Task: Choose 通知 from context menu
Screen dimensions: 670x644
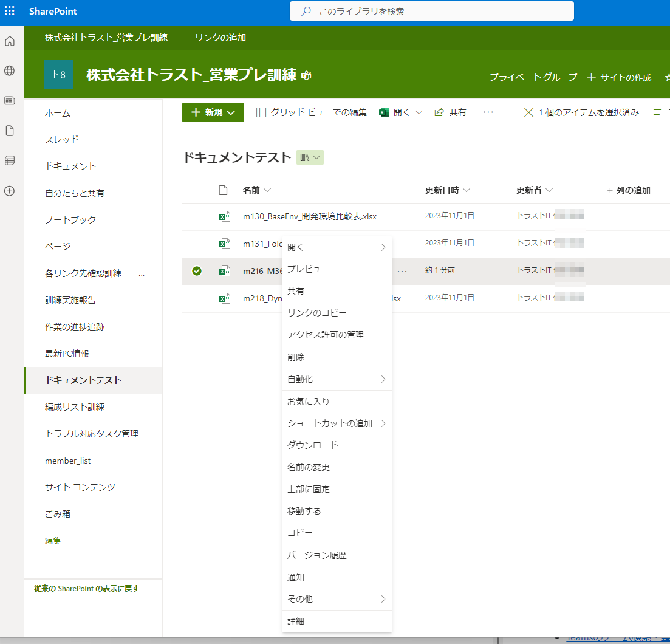Action: (x=337, y=577)
